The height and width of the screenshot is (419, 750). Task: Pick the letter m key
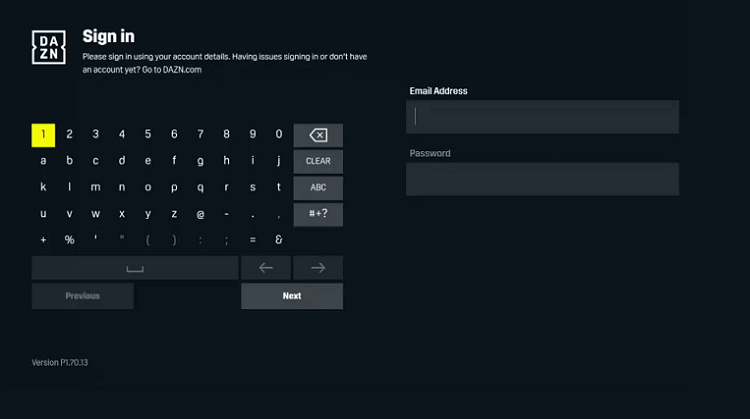pyautogui.click(x=96, y=187)
